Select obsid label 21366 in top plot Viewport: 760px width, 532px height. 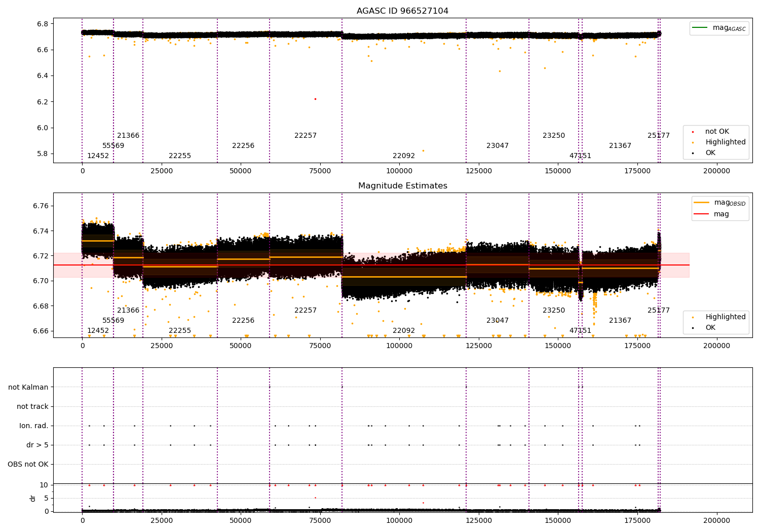128,136
